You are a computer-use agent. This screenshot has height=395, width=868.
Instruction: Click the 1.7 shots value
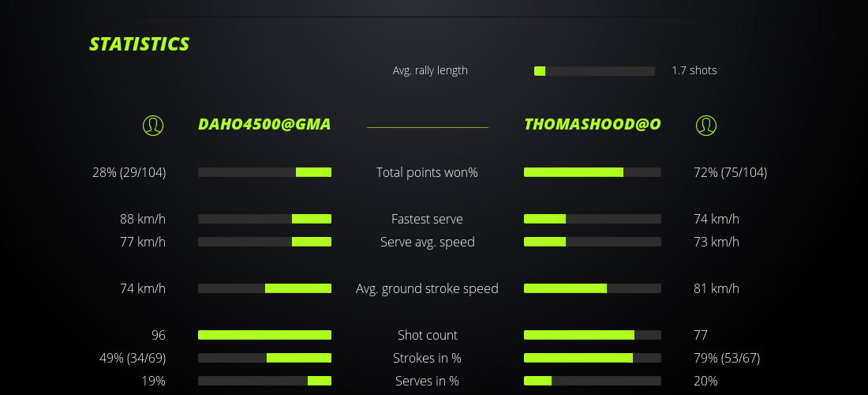[x=694, y=70]
